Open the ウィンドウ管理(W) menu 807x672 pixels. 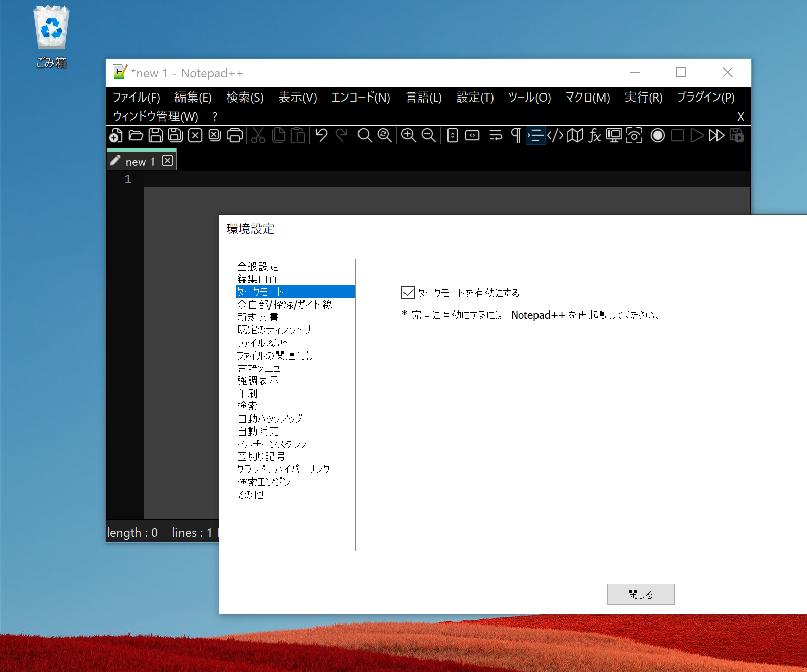(x=156, y=116)
